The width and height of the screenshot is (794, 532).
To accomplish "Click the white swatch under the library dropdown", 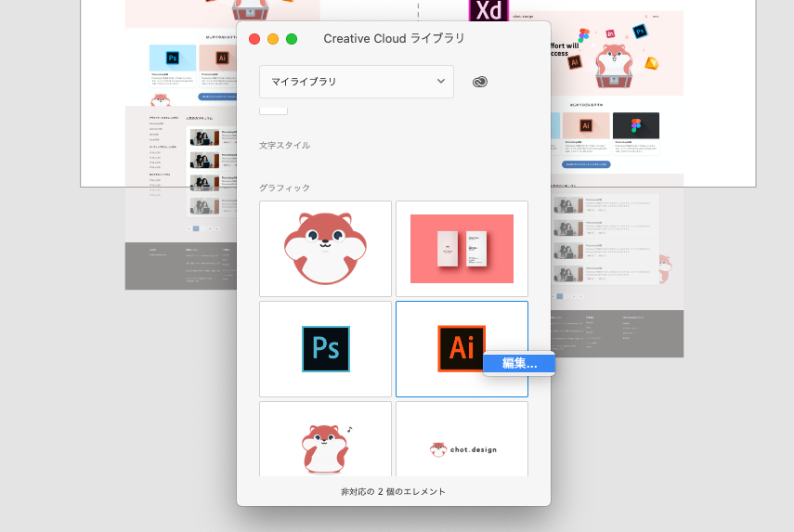I will point(273,110).
